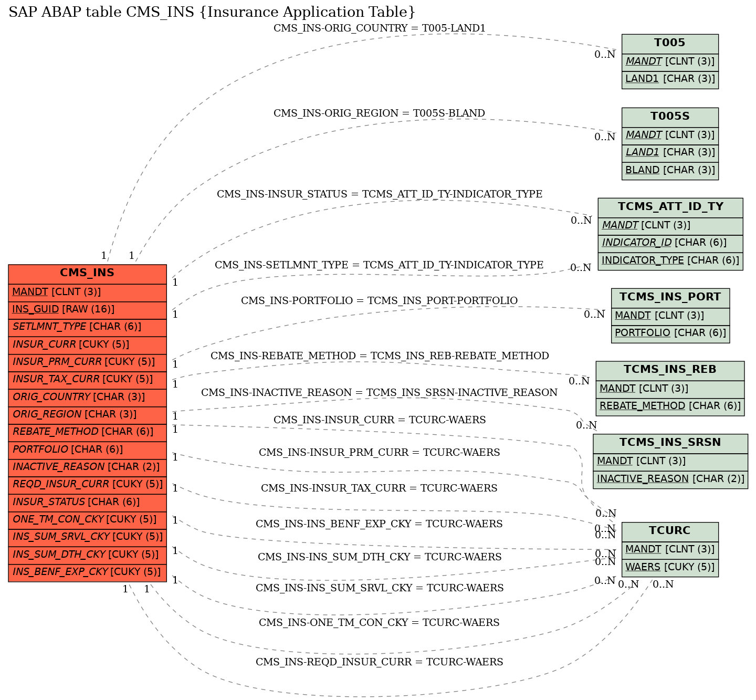
Task: Click MANDT [CLNT (3)] in TCMS_INS_SRSN table
Action: point(670,462)
